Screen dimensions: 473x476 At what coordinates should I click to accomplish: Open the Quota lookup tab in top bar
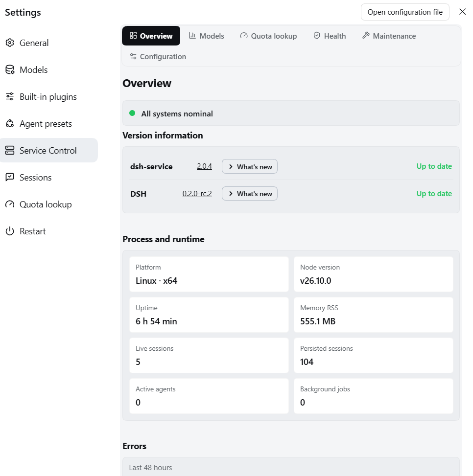click(x=268, y=36)
